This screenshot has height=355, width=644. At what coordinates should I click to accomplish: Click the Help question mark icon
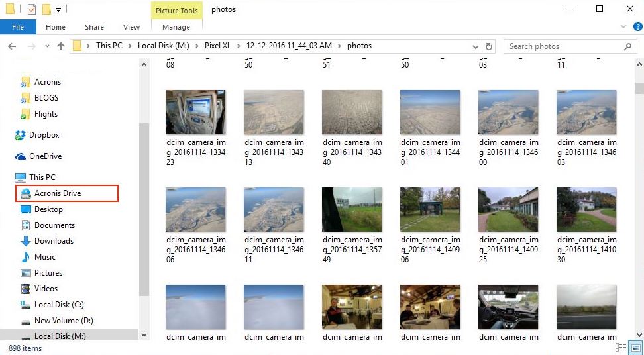tap(637, 27)
